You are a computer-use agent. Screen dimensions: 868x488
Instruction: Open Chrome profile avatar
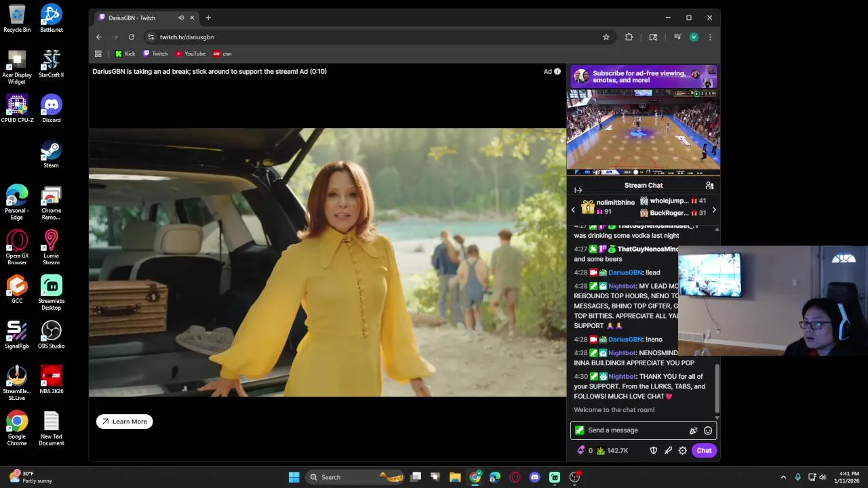pyautogui.click(x=694, y=37)
